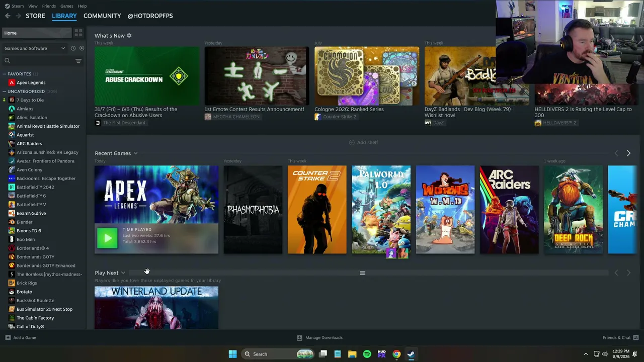Image resolution: width=644 pixels, height=362 pixels.
Task: Open the Phasmophobia game cover
Action: pos(253,210)
